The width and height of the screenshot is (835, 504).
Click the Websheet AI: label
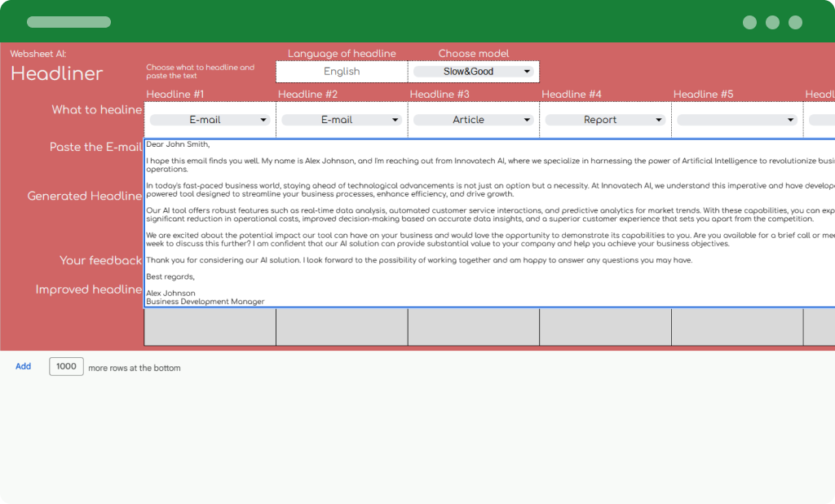click(38, 54)
